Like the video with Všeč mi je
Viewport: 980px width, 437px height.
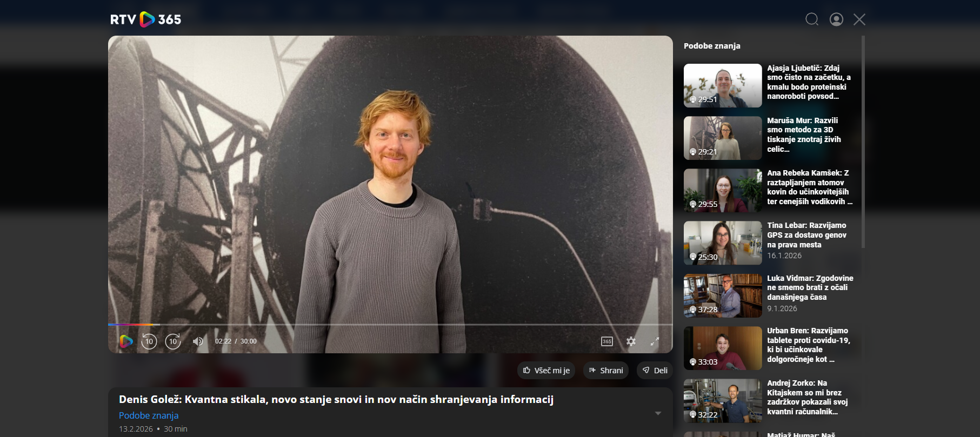pyautogui.click(x=546, y=371)
